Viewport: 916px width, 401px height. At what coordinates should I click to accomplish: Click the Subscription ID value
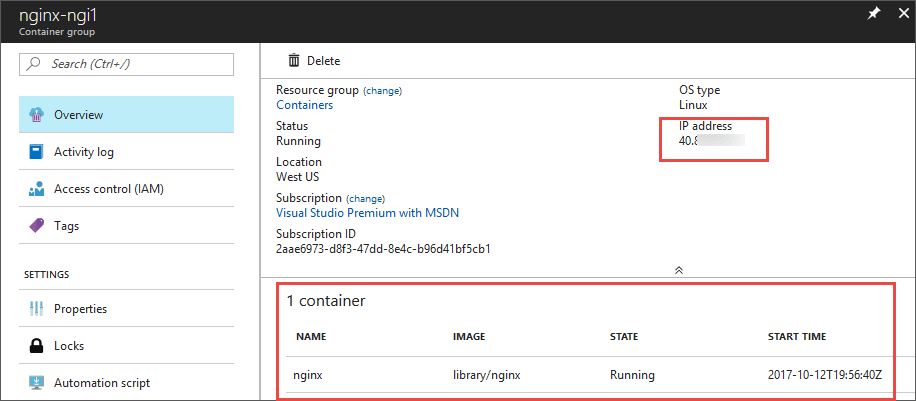(x=383, y=248)
